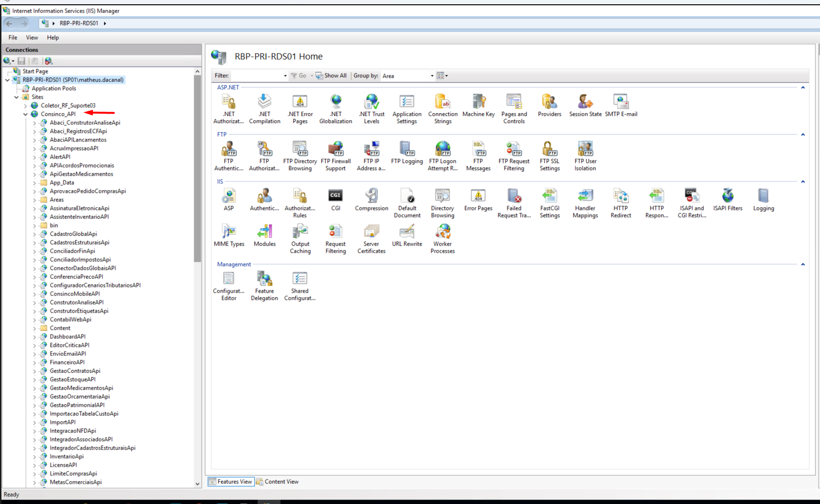Collapse the Management group section
Viewport: 820px width, 504px height.
pos(803,264)
